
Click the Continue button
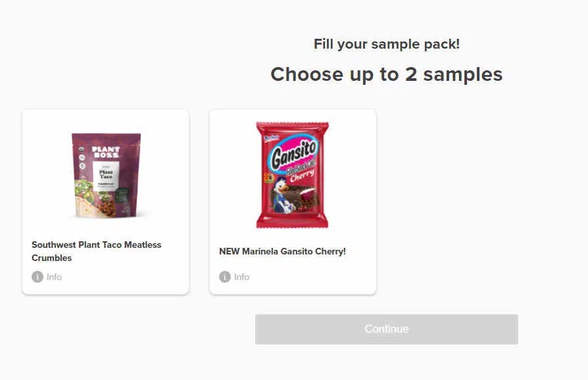click(x=386, y=329)
